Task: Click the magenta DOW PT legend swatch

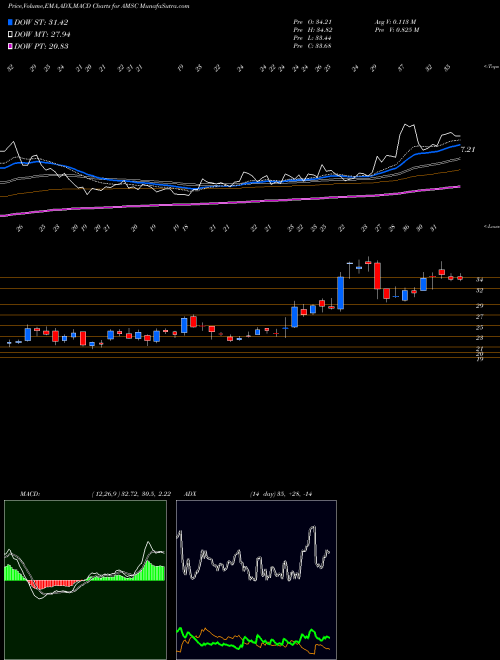Action: [10, 46]
